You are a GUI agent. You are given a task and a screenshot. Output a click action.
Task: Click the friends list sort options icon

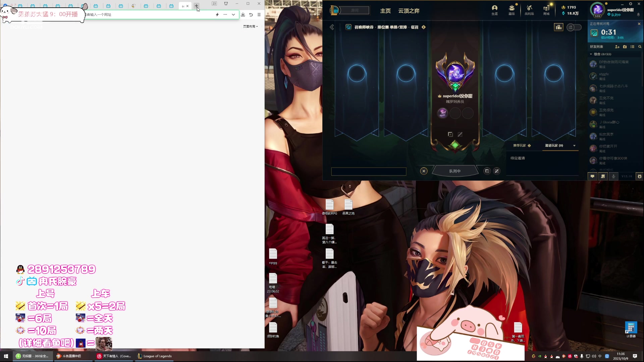(632, 47)
